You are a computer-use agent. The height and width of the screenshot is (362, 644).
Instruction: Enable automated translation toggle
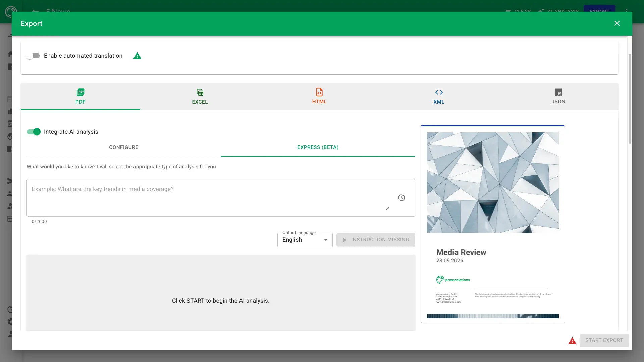click(x=33, y=56)
